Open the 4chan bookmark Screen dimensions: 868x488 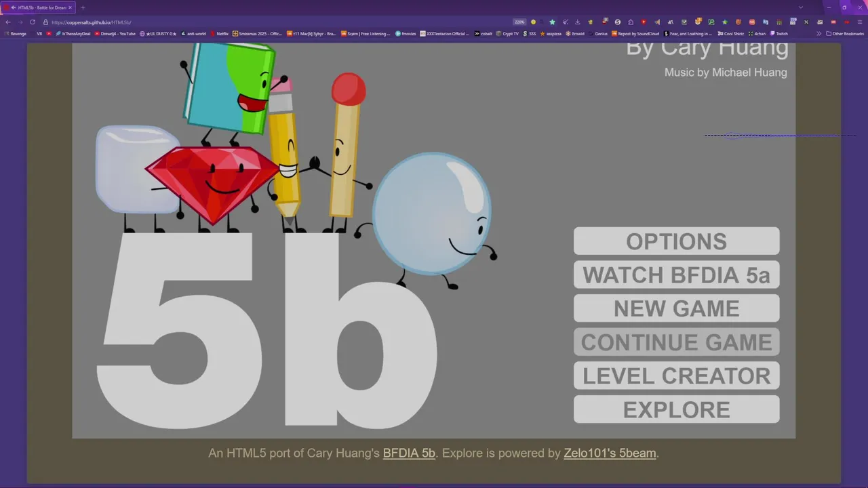click(757, 33)
